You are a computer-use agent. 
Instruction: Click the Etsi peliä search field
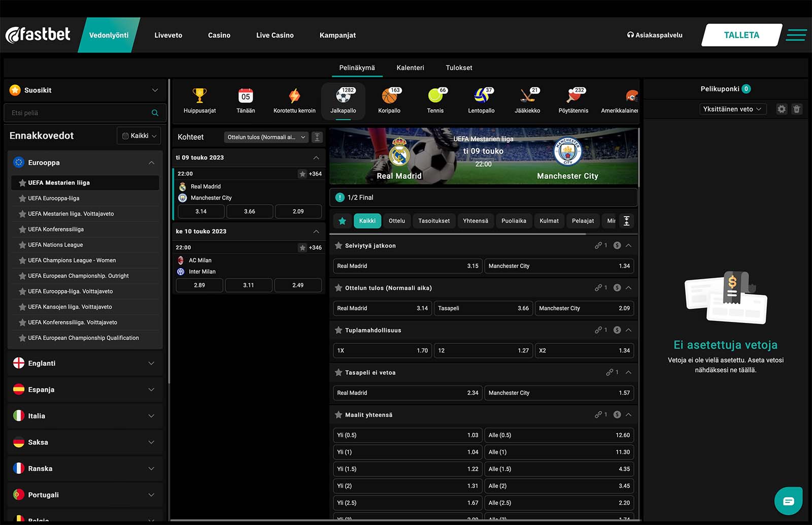pyautogui.click(x=85, y=113)
